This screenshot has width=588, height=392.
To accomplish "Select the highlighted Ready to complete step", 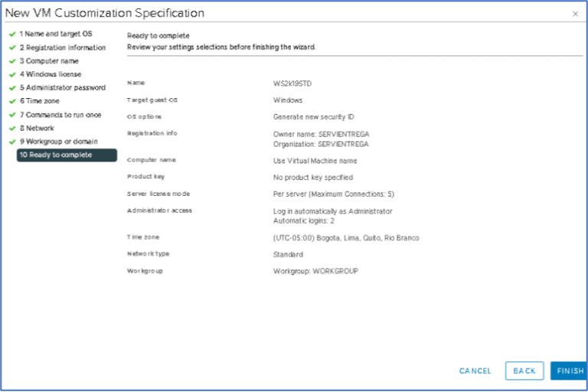I will 67,155.
